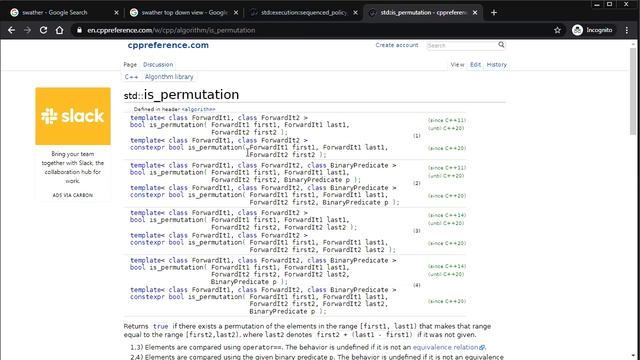Open the page History tab
The height and width of the screenshot is (360, 640).
coord(496,64)
